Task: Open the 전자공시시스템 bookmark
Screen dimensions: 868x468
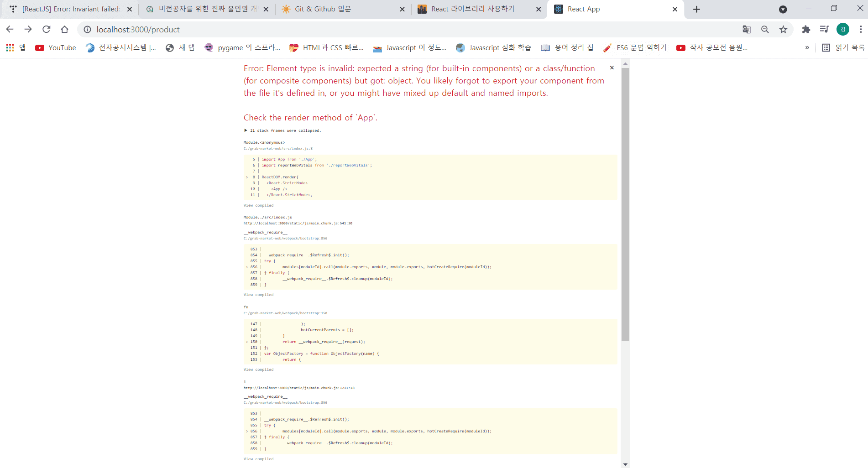Action: pyautogui.click(x=121, y=47)
